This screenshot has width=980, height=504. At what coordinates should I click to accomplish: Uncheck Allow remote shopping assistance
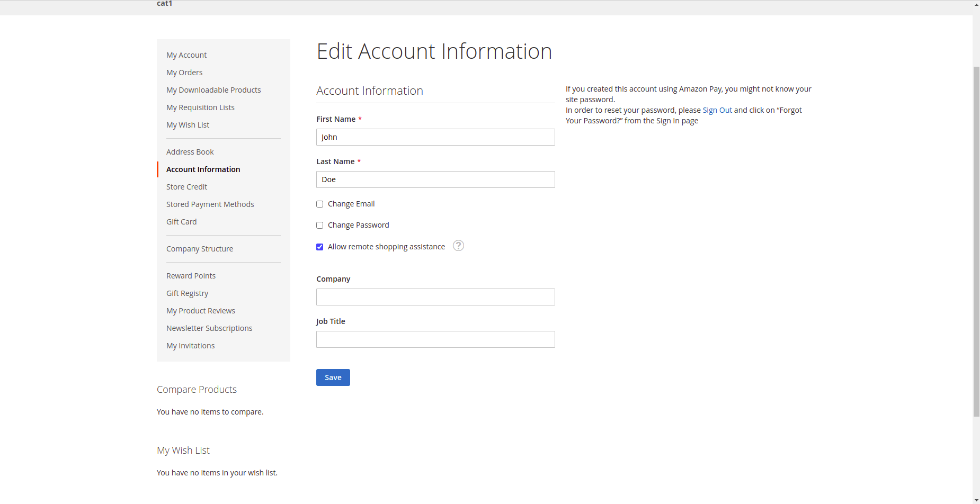point(320,247)
